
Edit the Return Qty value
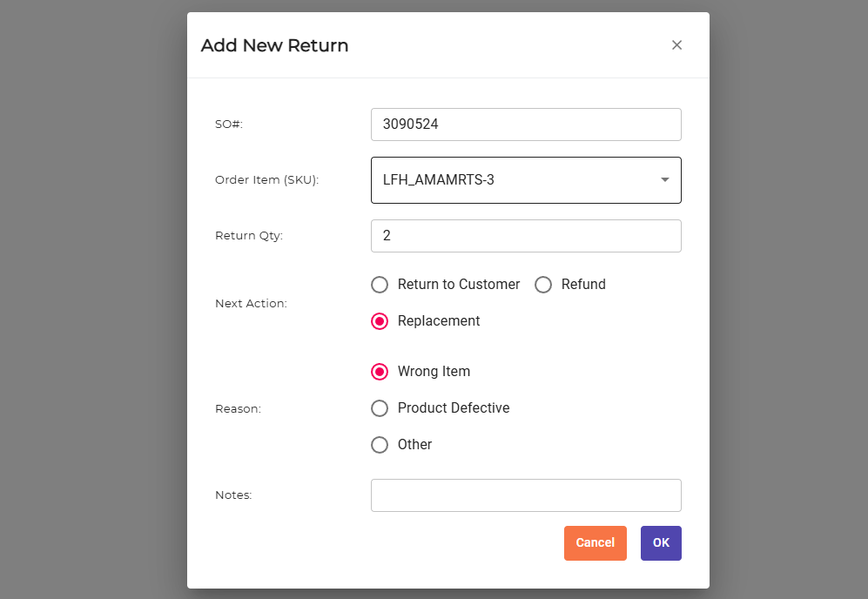coord(526,235)
